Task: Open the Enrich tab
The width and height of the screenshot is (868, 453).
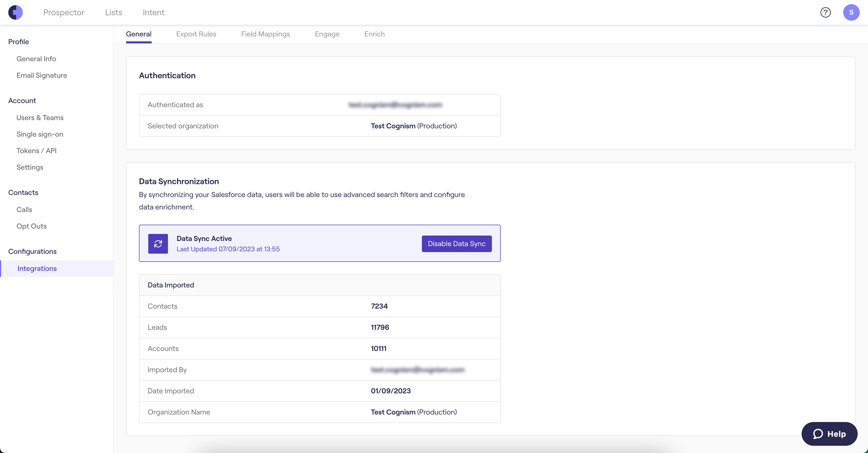Action: click(374, 34)
